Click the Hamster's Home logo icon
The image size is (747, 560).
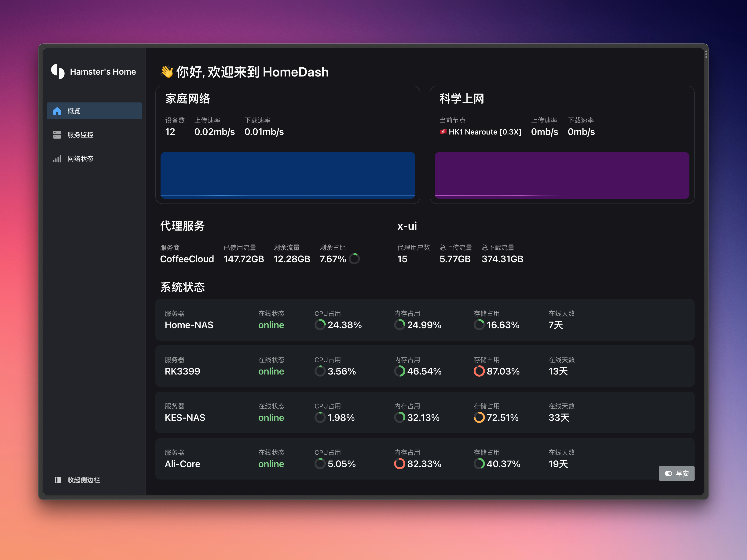(58, 72)
